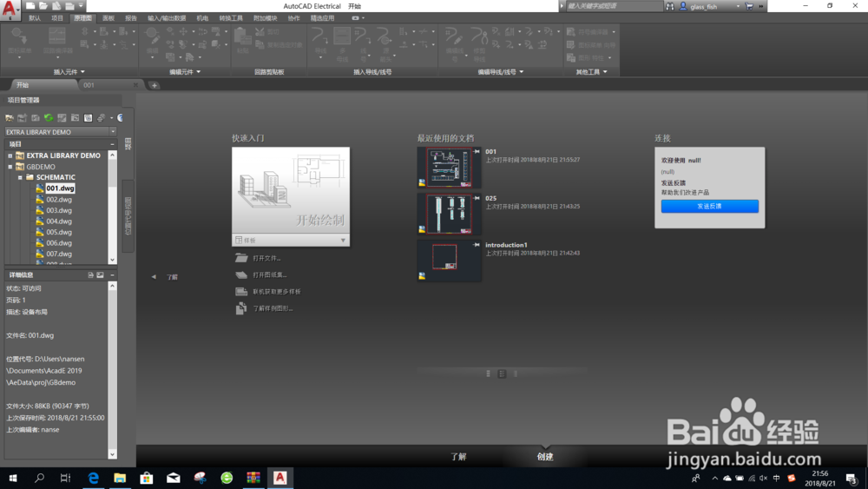Collapse the 详细信息 panel with the minus button
The width and height of the screenshot is (868, 489).
[x=112, y=274]
